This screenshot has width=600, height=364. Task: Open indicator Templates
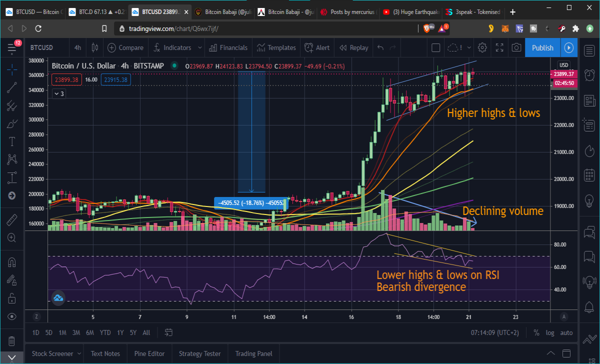276,48
